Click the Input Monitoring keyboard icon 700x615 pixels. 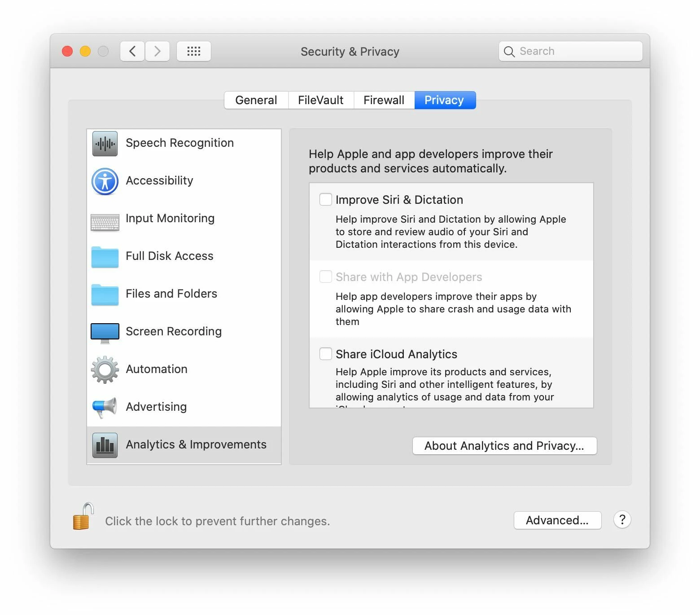coord(105,222)
